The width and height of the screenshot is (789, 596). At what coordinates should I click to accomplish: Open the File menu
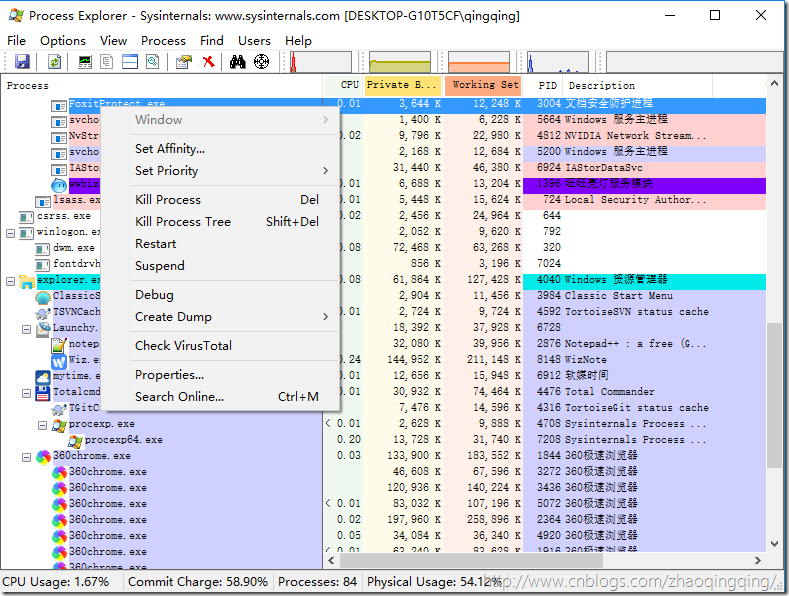coord(17,41)
